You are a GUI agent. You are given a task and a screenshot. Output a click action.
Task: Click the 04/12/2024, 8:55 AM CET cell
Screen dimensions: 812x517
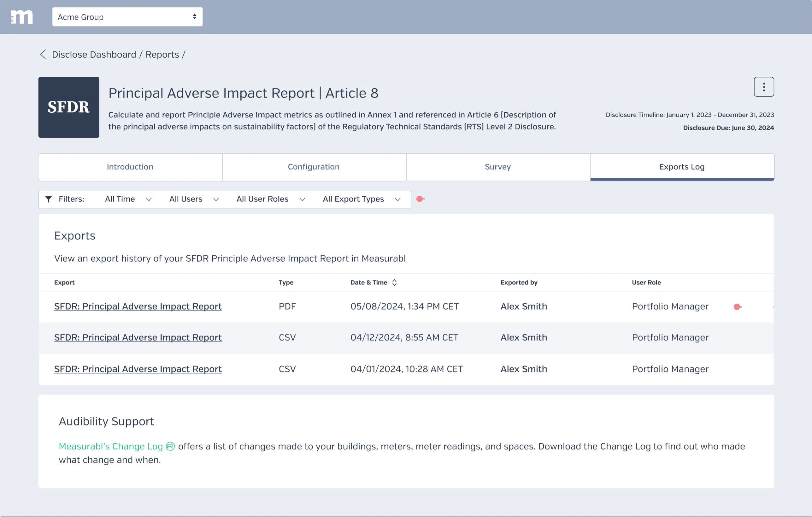[404, 337]
